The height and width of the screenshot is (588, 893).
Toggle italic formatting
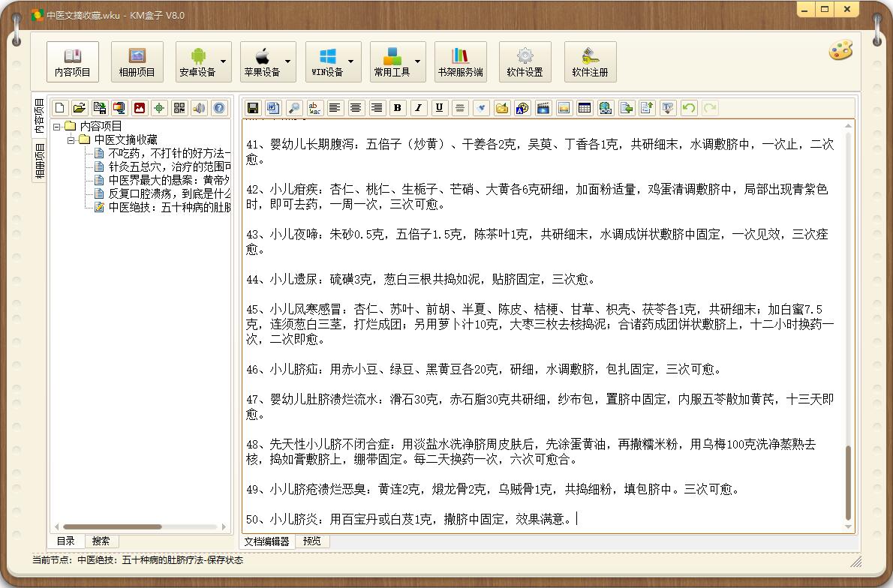tap(418, 107)
